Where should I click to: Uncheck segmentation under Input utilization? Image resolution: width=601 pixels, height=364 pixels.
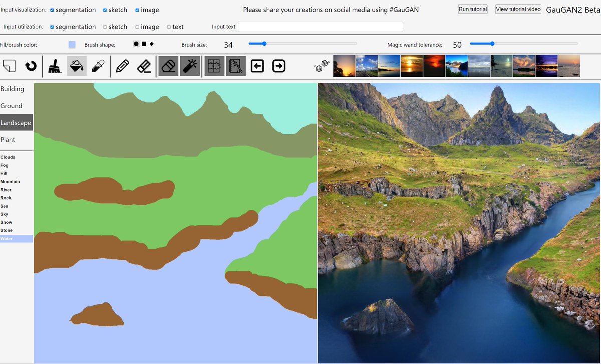point(52,27)
